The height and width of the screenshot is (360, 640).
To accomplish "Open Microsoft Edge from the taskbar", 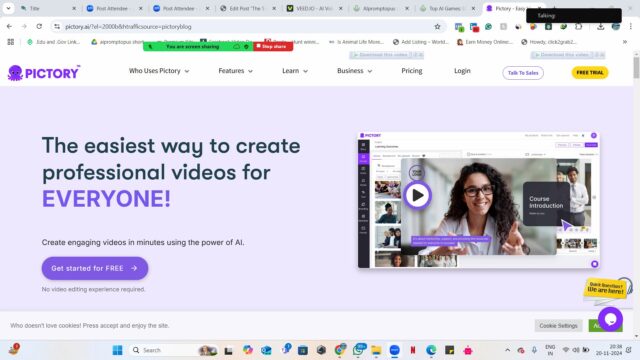I will click(431, 350).
